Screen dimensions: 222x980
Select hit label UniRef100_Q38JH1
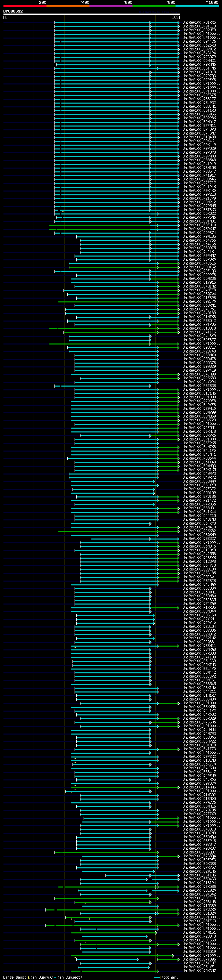(199, 106)
